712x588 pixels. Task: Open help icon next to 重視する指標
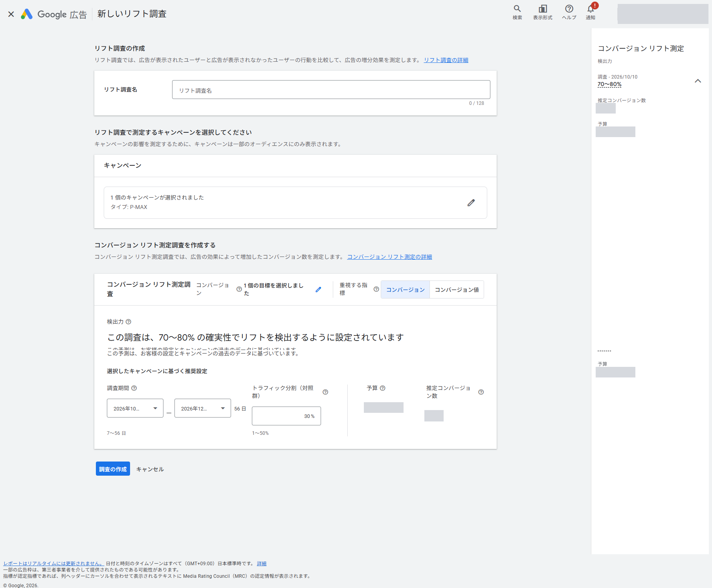376,289
